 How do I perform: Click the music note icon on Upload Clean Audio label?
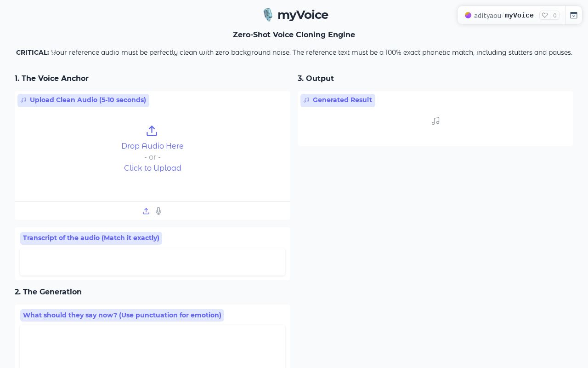[23, 100]
